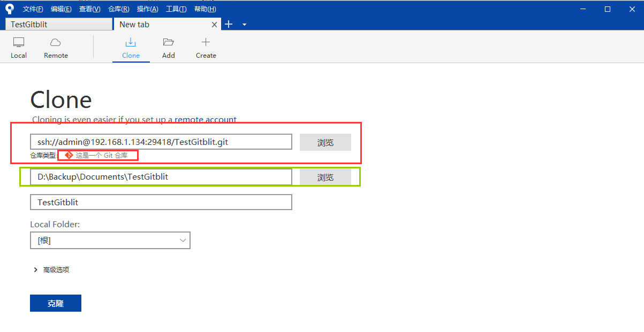Click the TestGitblit name field
Screen dimensions: 644x332
161,202
